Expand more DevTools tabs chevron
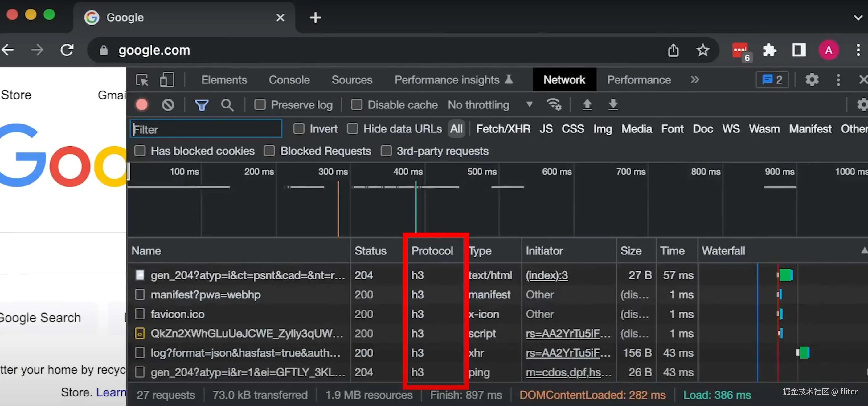Screen dimensions: 868x406 point(694,80)
